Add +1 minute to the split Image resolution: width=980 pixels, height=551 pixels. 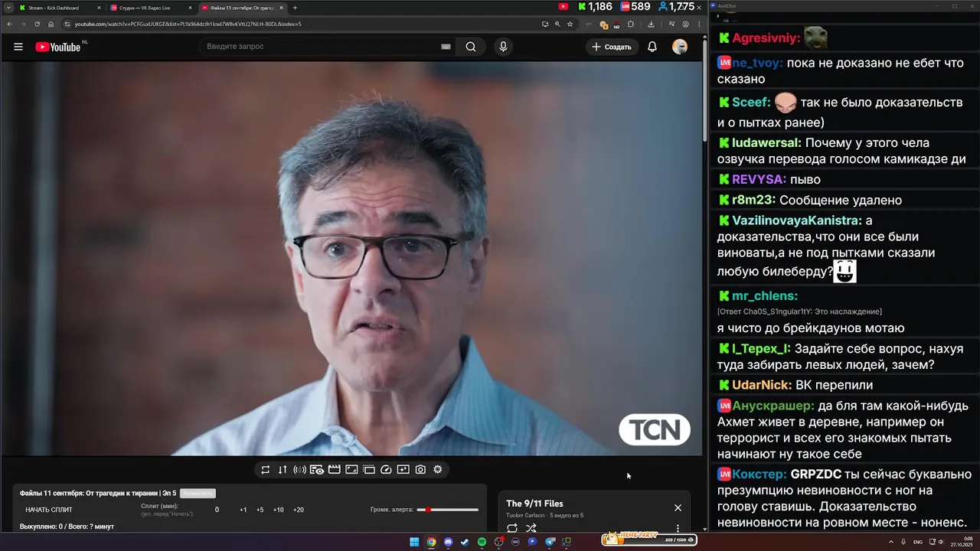point(243,510)
